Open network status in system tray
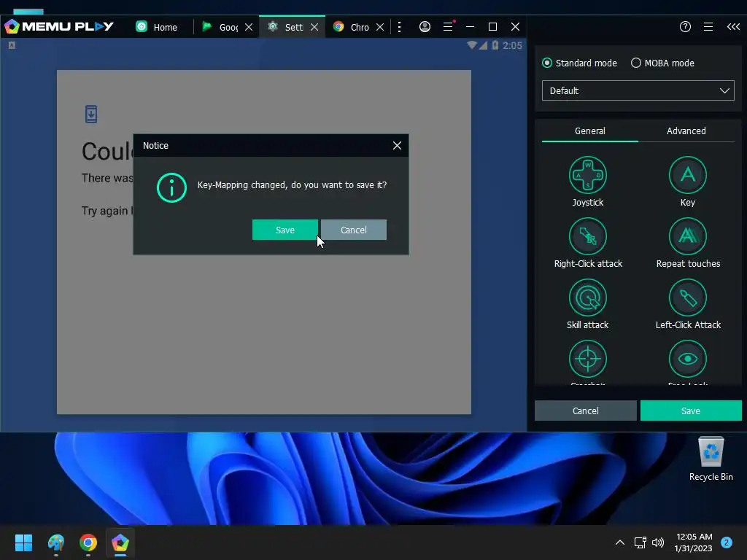Viewport: 747px width, 560px height. coord(640,542)
